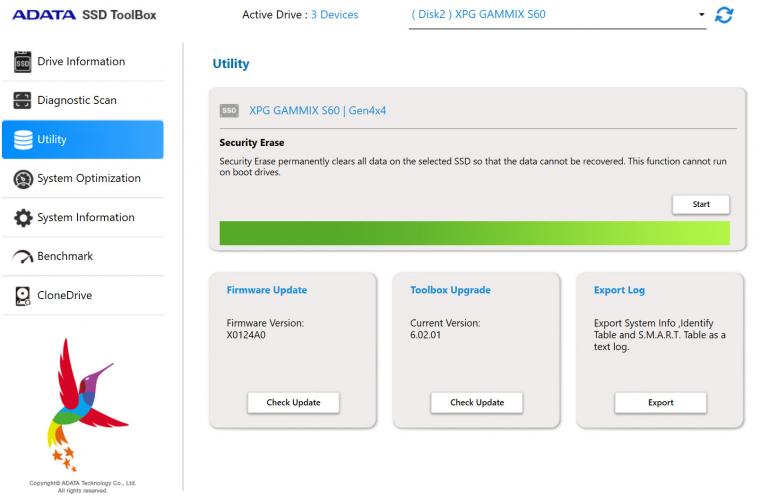
Task: Click the CloneDrive disk icon
Action: tap(23, 296)
